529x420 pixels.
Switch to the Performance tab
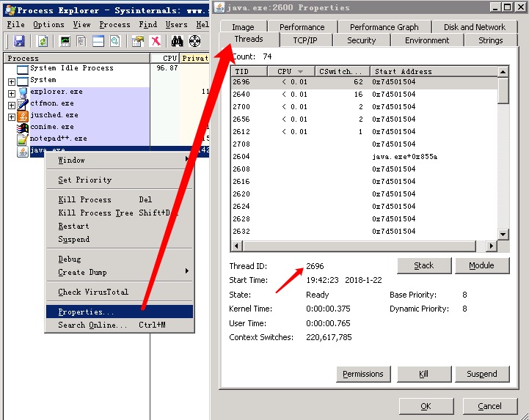click(x=302, y=27)
